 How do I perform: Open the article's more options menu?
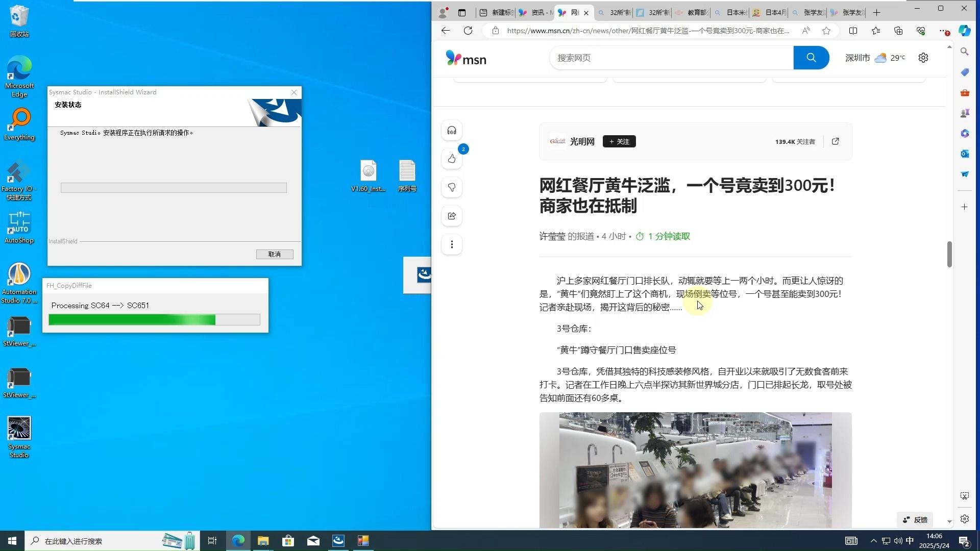pyautogui.click(x=452, y=244)
